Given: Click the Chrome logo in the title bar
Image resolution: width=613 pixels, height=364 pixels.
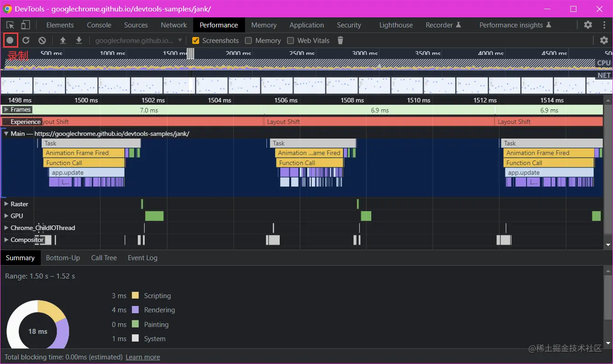Looking at the screenshot, I should tap(8, 9).
